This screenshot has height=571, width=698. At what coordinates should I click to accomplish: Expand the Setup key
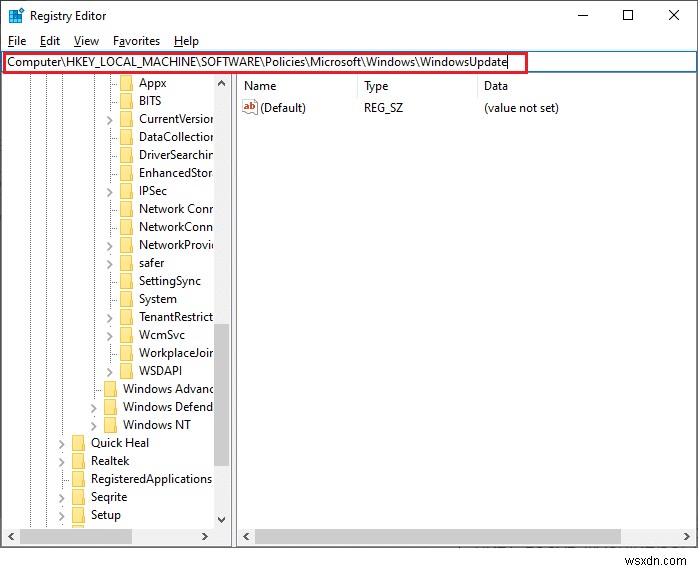[x=61, y=516]
